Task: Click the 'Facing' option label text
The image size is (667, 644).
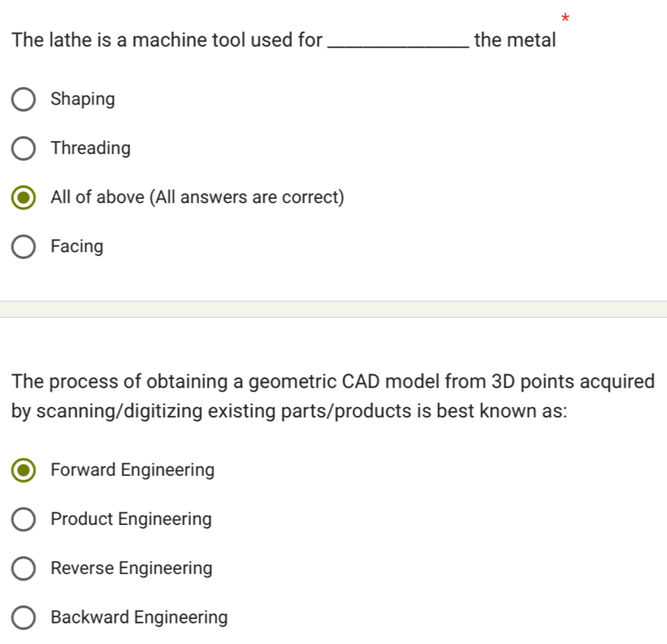Action: 78,247
